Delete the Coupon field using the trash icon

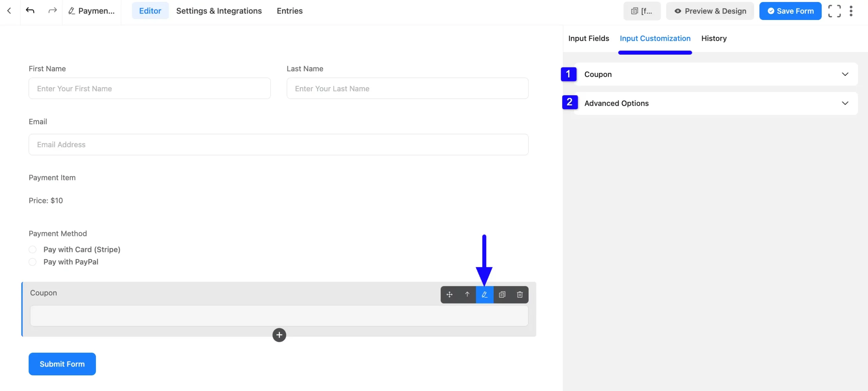point(519,295)
